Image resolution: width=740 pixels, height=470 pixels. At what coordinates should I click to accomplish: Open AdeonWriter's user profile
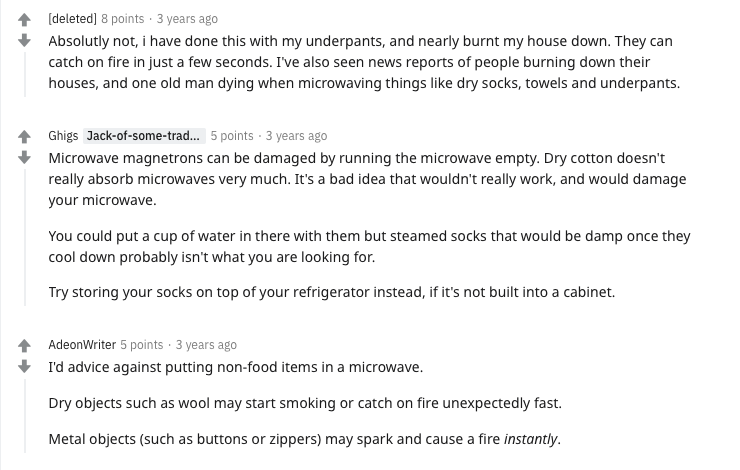click(82, 345)
